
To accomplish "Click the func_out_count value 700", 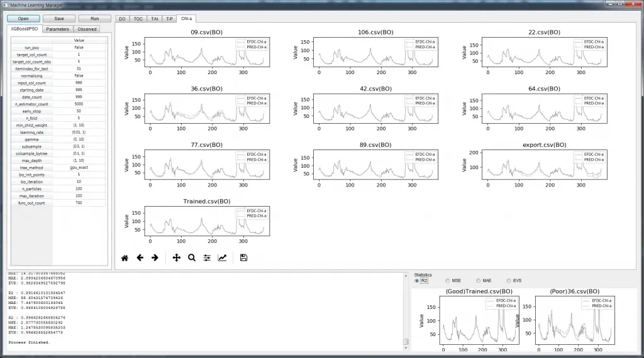I will pos(79,203).
